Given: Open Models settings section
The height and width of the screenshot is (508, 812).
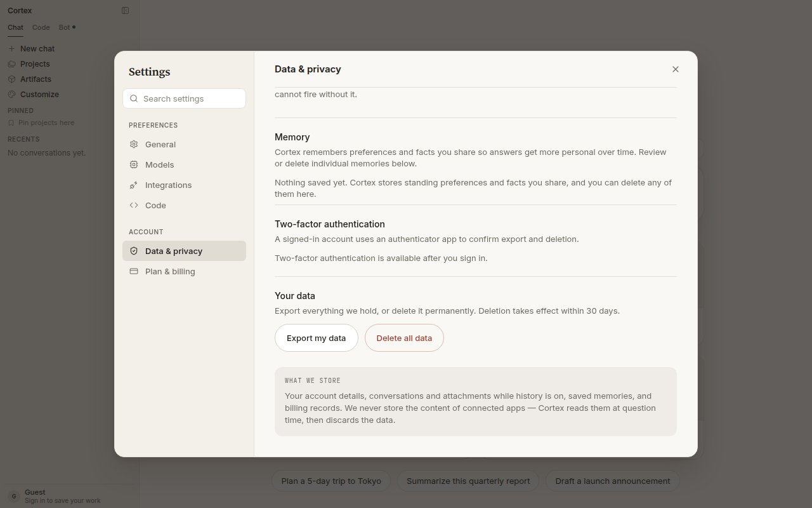Looking at the screenshot, I should [184, 164].
